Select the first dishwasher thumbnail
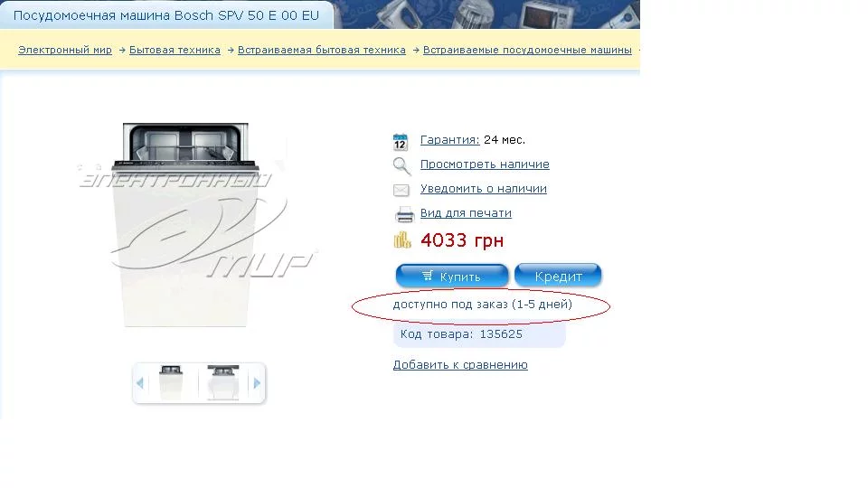This screenshot has height=488, width=868. [171, 382]
